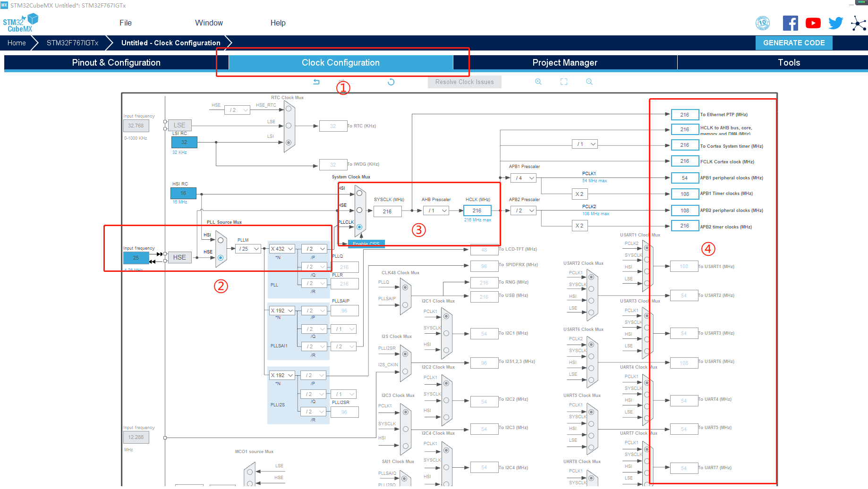Open the Twitter bird icon
The width and height of the screenshot is (868, 489).
coord(836,23)
